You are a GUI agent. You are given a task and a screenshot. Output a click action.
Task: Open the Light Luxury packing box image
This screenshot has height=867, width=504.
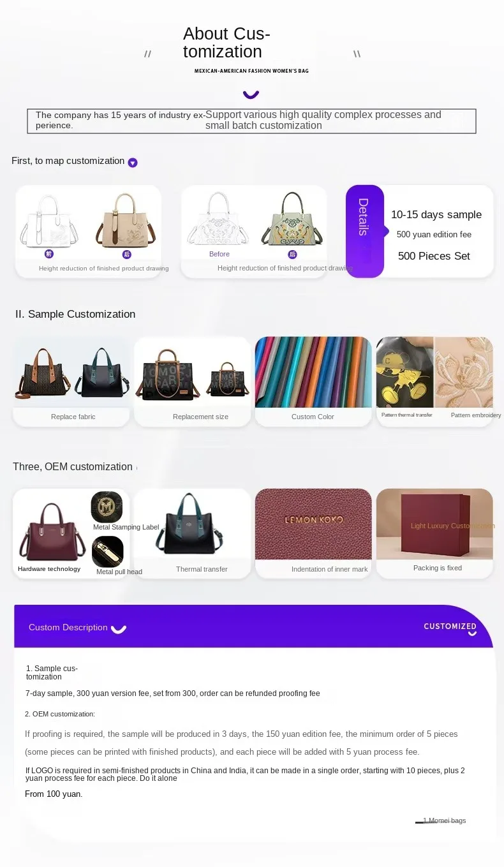(434, 524)
